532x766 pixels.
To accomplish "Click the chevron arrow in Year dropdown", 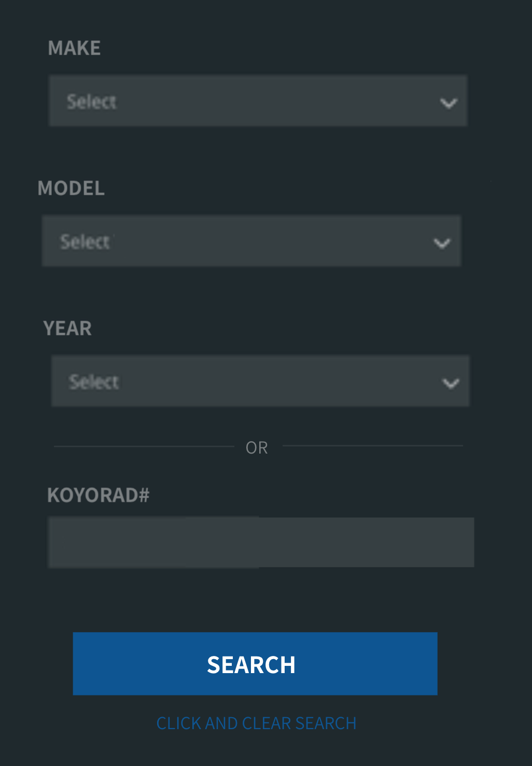I will (x=451, y=383).
